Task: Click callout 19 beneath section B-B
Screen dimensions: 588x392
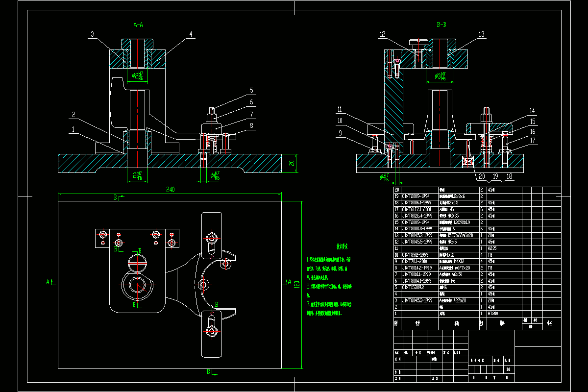Action: click(495, 176)
